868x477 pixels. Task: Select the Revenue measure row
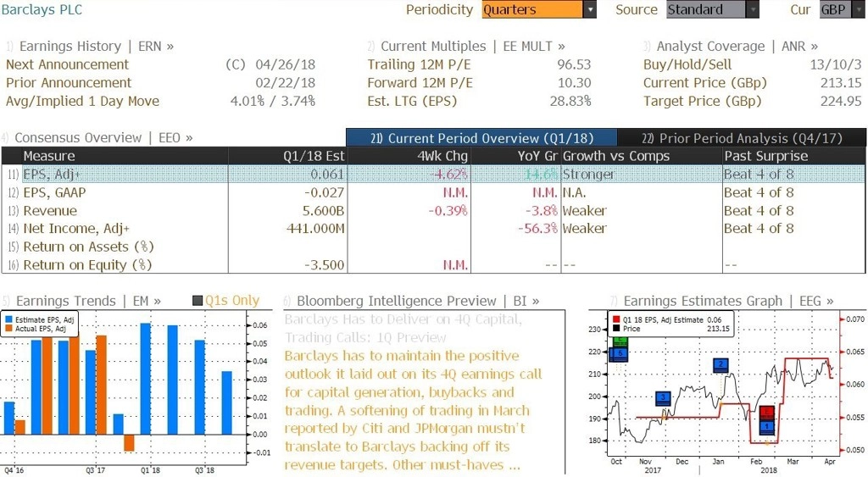pos(433,211)
